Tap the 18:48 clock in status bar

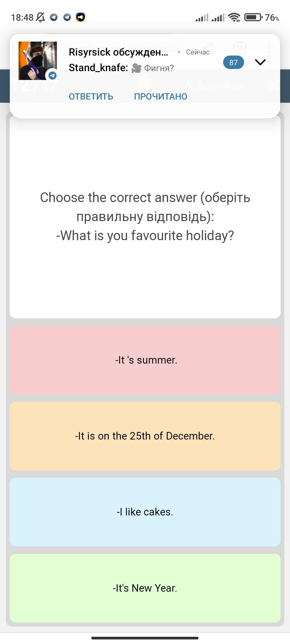22,17
